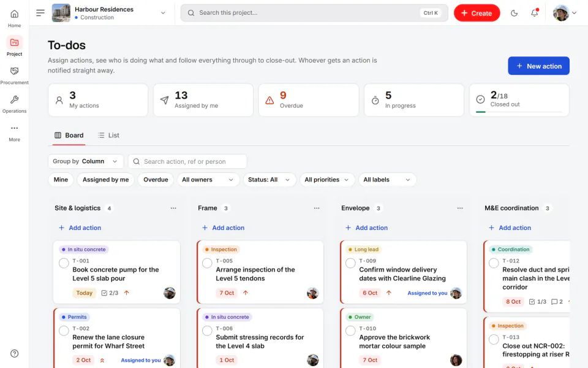Open the Procurement sidebar icon
Image resolution: width=588 pixels, height=368 pixels.
14,71
